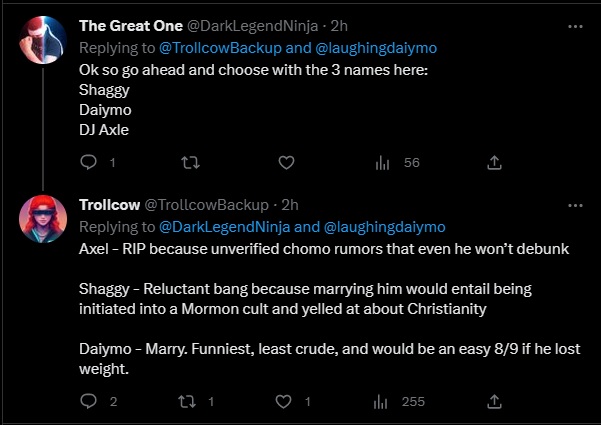The height and width of the screenshot is (425, 601).
Task: Open The Great One's profile picture
Action: tap(44, 39)
